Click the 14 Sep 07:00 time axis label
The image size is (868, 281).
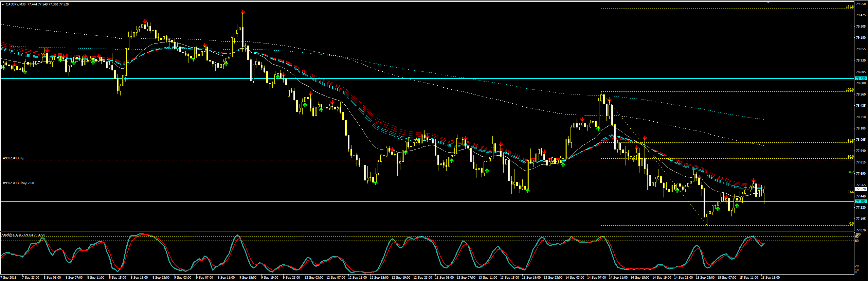(x=596, y=278)
